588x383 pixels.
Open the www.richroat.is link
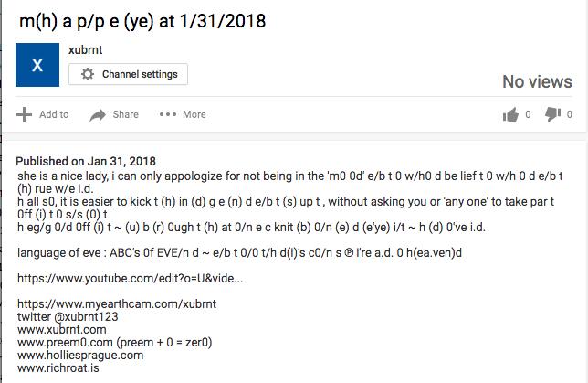pos(58,367)
